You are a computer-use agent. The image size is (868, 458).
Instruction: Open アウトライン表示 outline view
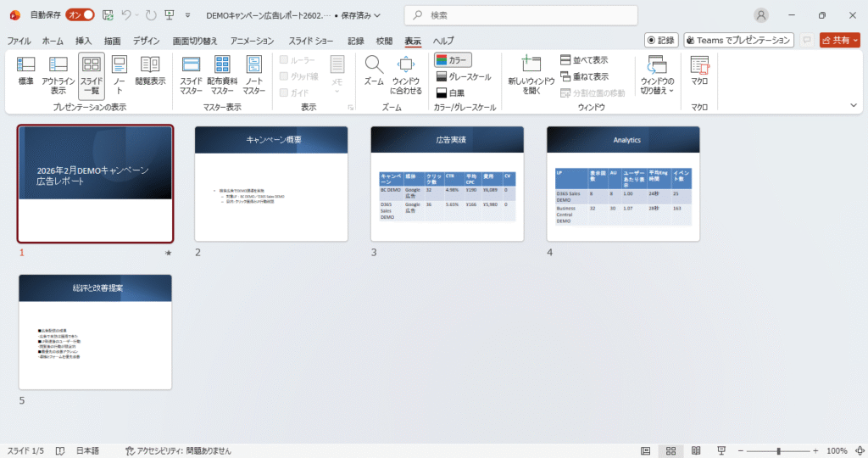[x=58, y=73]
